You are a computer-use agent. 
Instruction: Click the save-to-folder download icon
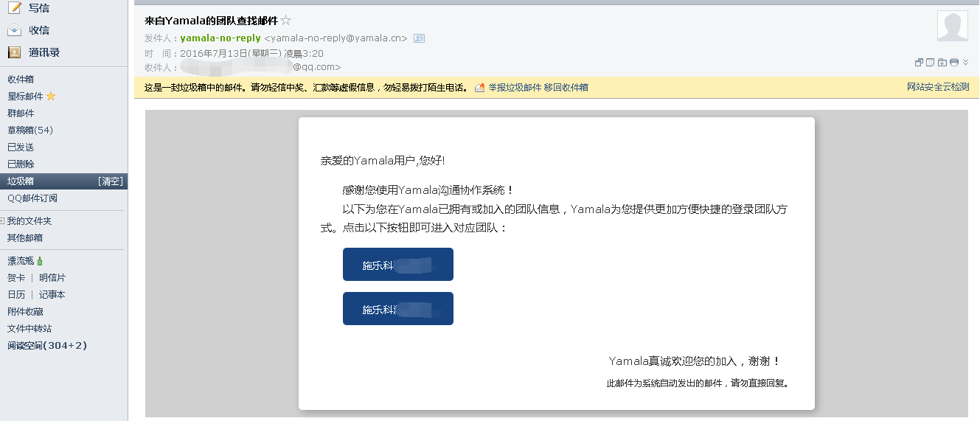point(942,63)
